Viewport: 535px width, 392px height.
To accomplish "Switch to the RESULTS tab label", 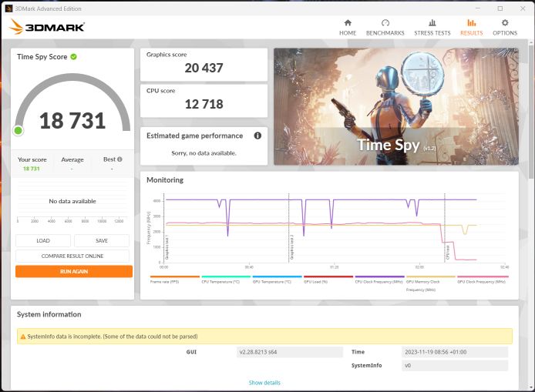I will click(472, 33).
